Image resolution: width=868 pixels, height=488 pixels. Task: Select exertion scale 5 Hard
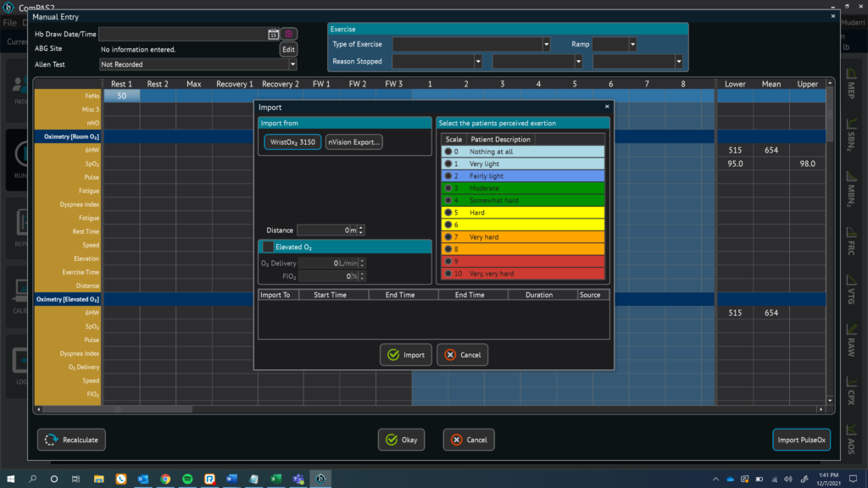coord(522,213)
